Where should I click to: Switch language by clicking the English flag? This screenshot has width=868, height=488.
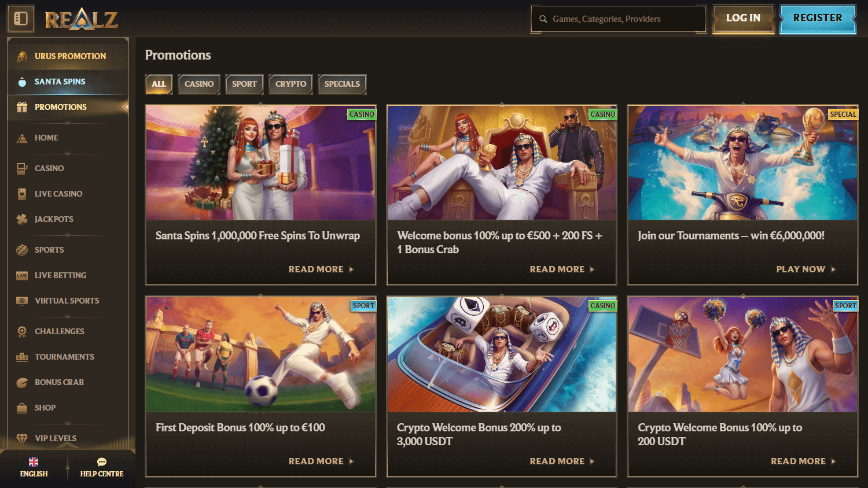tap(34, 461)
